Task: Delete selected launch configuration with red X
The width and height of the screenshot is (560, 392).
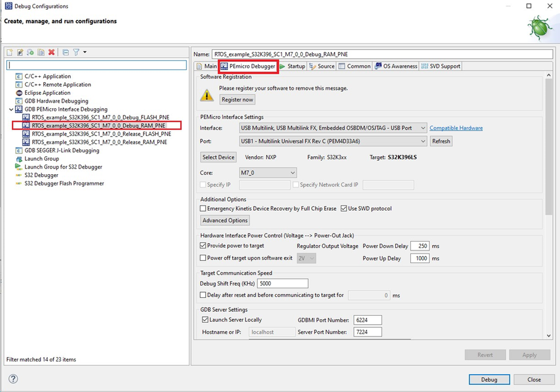Action: coord(52,52)
